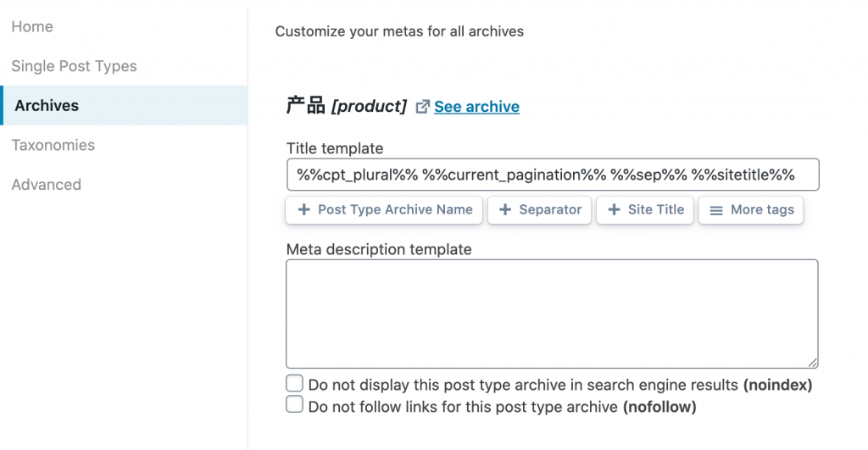Select the Archives tab in the sidebar
Image resolution: width=868 pixels, height=450 pixels.
click(47, 106)
